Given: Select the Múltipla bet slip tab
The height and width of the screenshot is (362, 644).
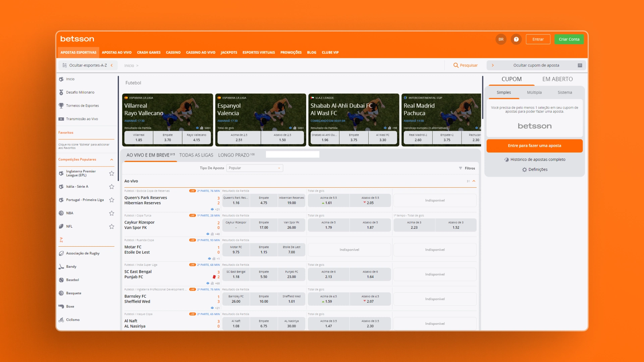Looking at the screenshot, I should (x=534, y=93).
